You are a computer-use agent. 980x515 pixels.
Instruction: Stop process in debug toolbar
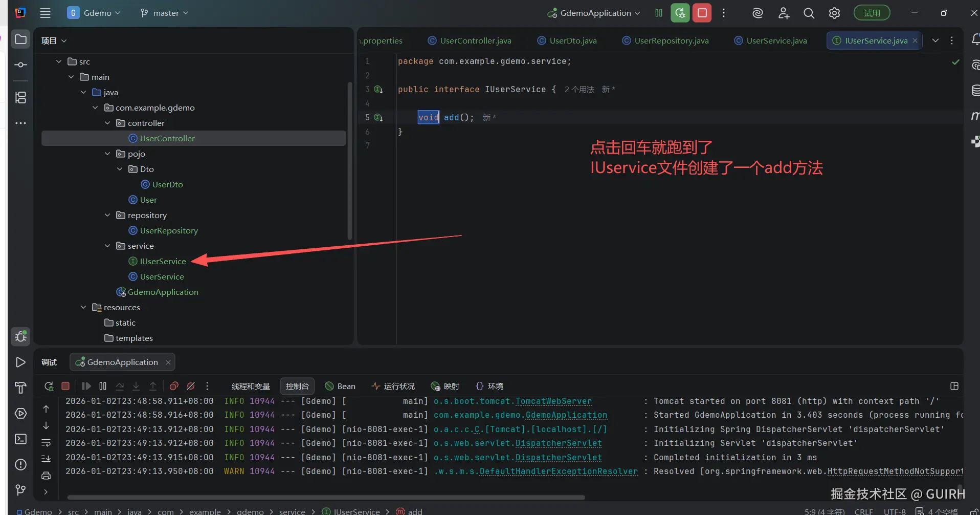[65, 386]
